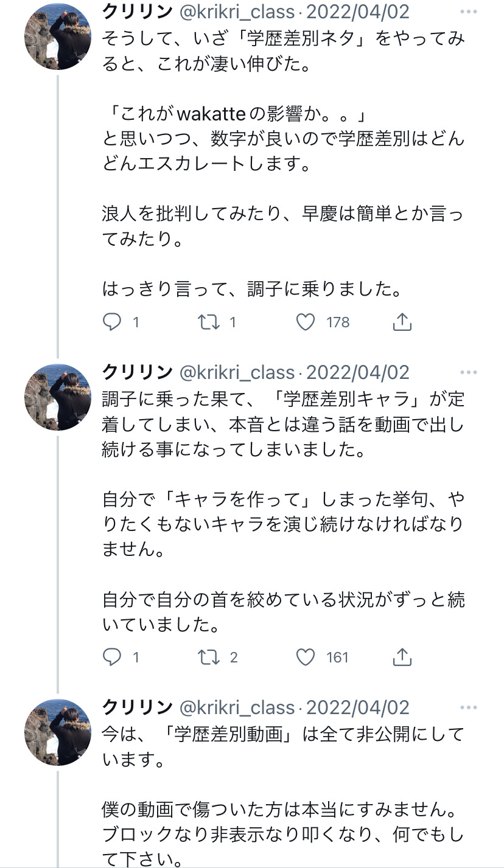This screenshot has height=868, width=504.
Task: Click クリリン display name on third tweet
Action: [137, 707]
